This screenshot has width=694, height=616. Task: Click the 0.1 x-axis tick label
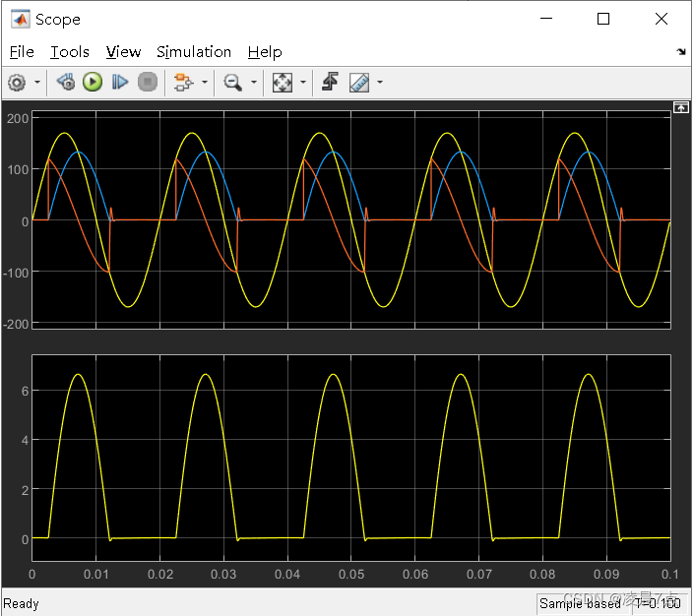[x=670, y=575]
